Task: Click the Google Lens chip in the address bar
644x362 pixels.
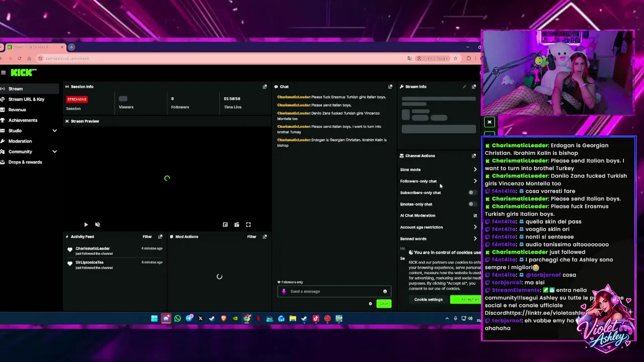Action: [x=432, y=58]
